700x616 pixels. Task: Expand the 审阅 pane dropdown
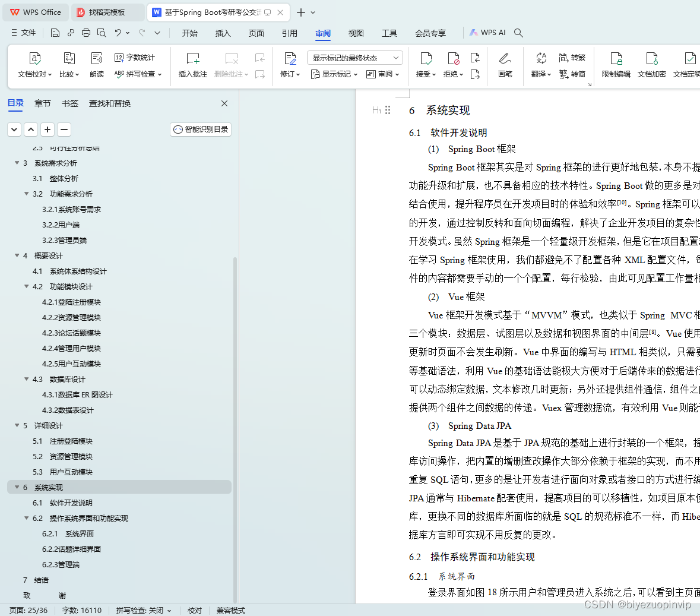click(382, 74)
